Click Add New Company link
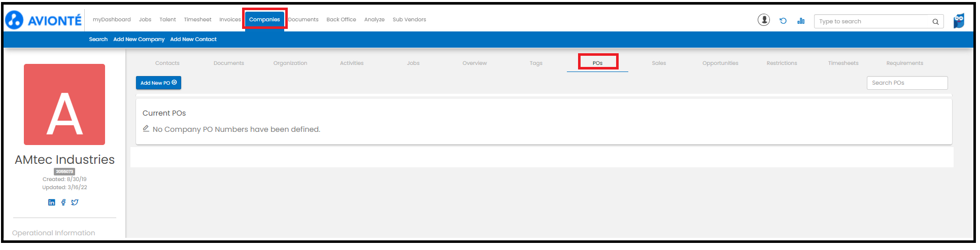The image size is (980, 250). pyautogui.click(x=139, y=39)
